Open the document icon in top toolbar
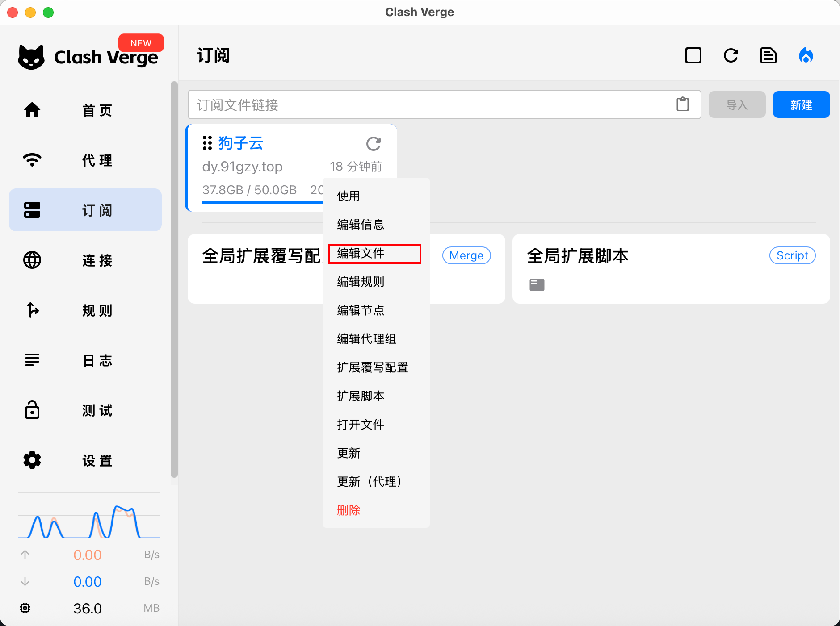Viewport: 840px width, 626px height. pyautogui.click(x=768, y=56)
